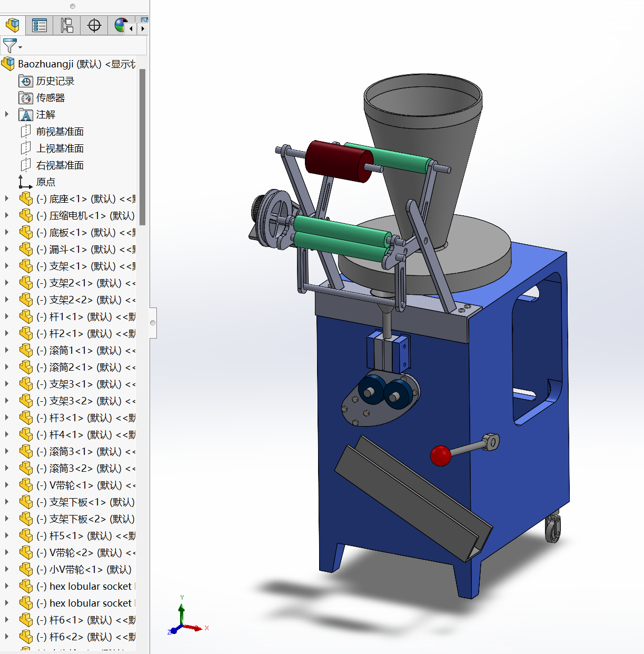
Task: Expand the 底座<1> component node
Action: click(x=7, y=199)
